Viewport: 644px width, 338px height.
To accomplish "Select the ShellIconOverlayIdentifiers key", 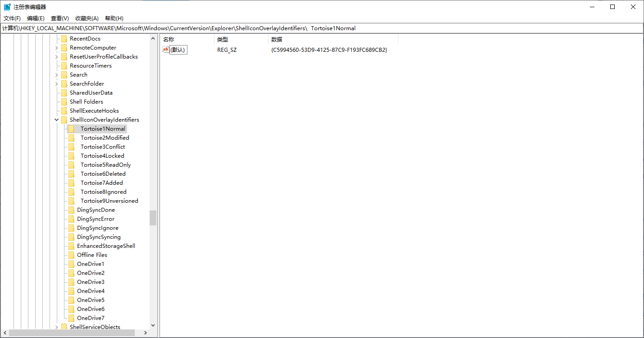I will [x=105, y=120].
